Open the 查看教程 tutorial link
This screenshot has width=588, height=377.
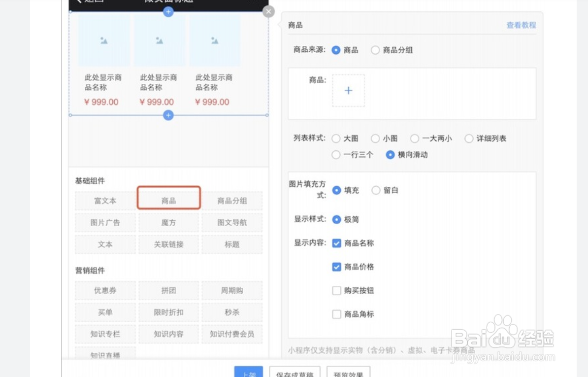(521, 24)
